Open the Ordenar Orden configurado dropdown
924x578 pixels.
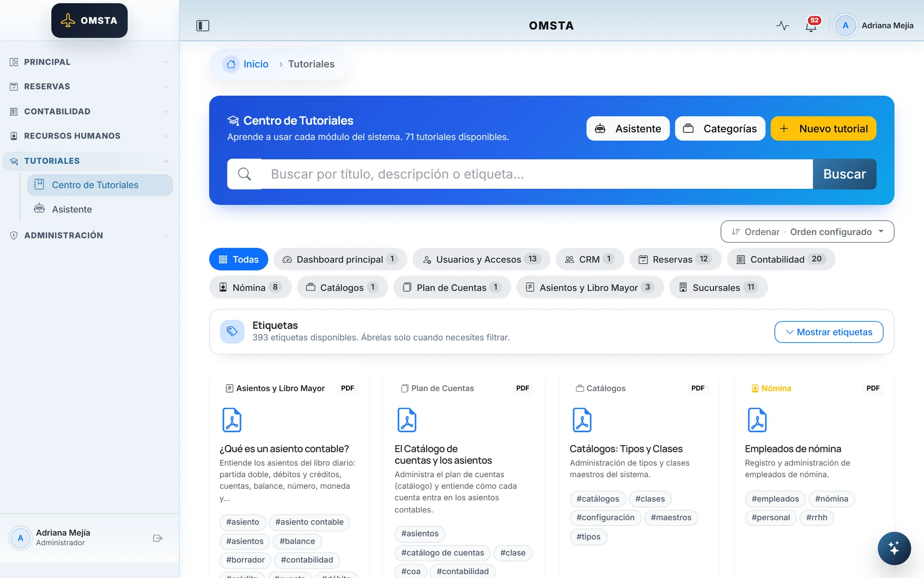[807, 232]
